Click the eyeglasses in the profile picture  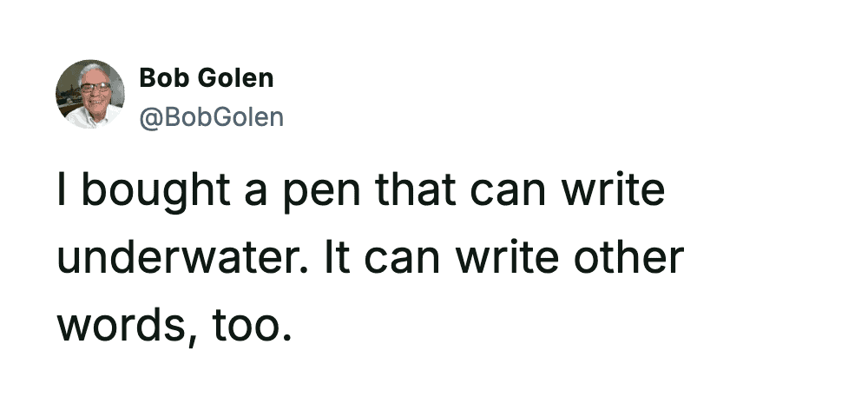(95, 87)
